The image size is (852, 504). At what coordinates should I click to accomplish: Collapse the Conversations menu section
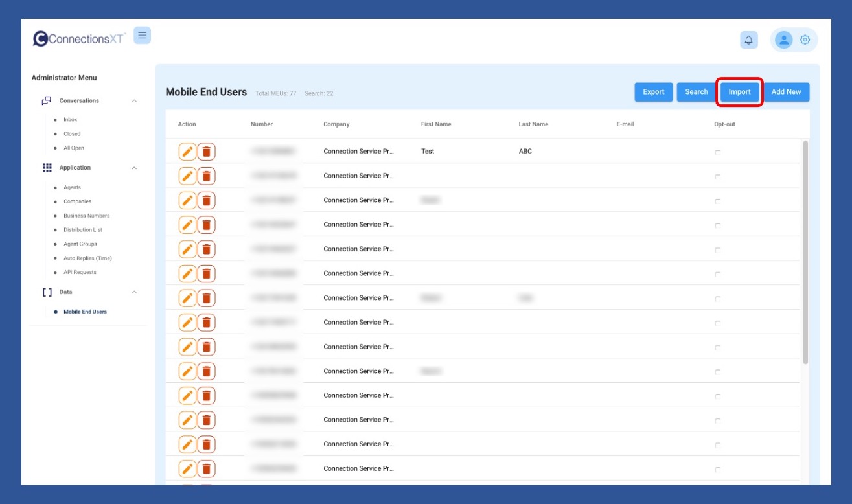tap(134, 101)
